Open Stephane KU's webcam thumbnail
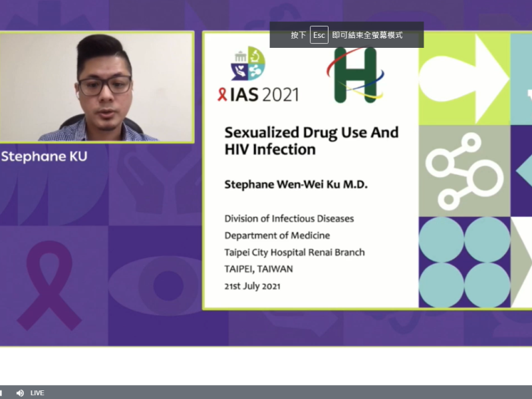The width and height of the screenshot is (532, 399). click(98, 86)
